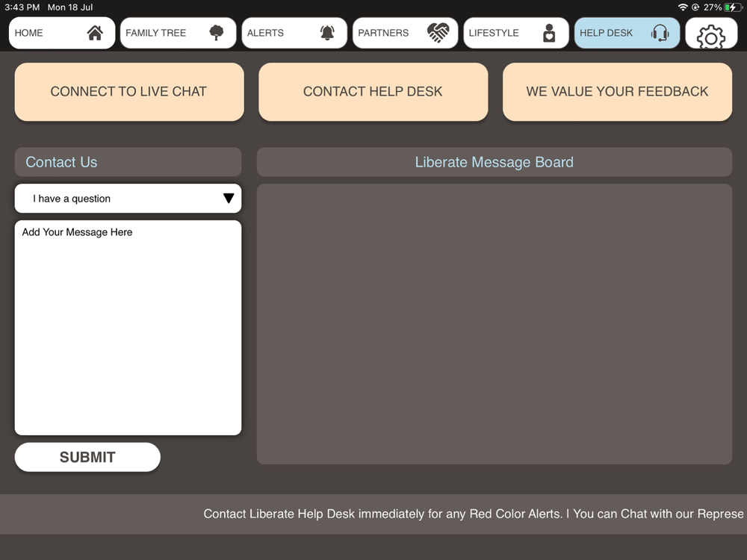This screenshot has width=747, height=560.
Task: Switch to the ALERTS tab label
Action: pyautogui.click(x=265, y=33)
